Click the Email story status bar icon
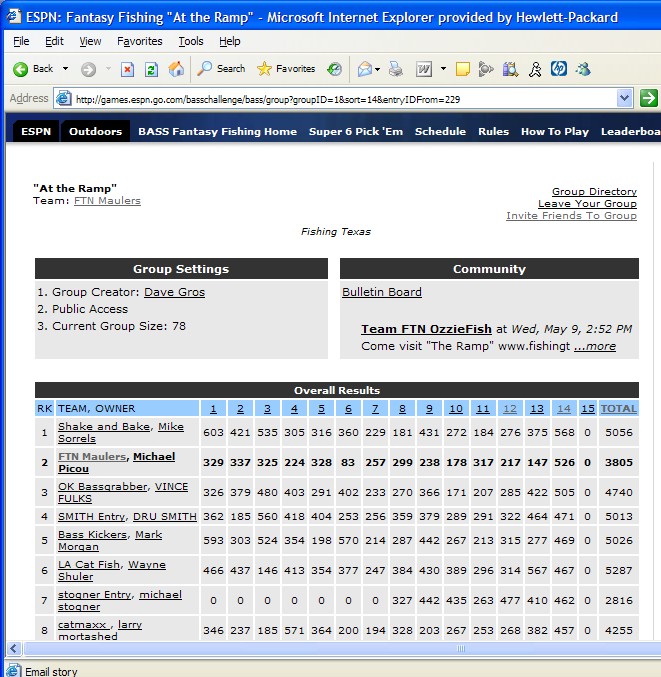The width and height of the screenshot is (661, 677). (13, 671)
